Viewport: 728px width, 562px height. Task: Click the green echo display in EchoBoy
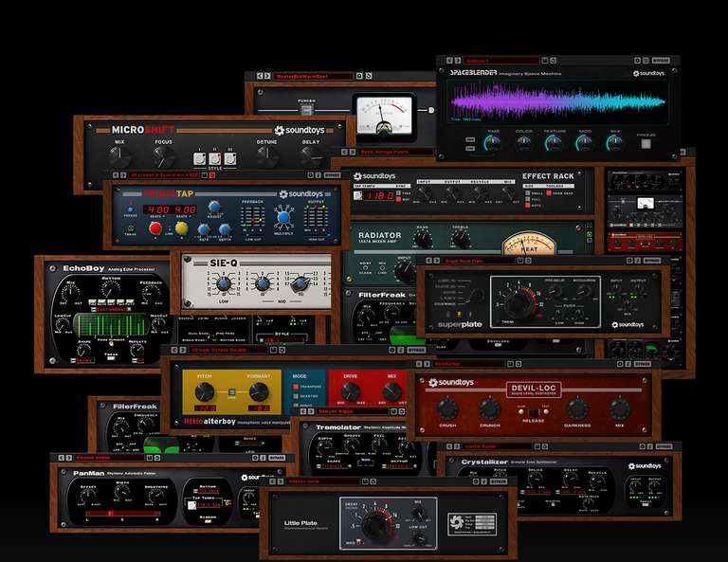[x=111, y=325]
